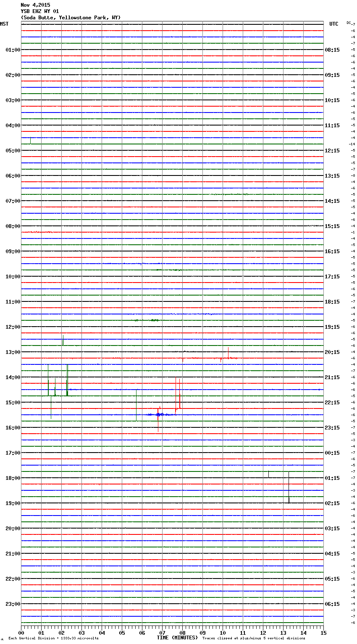The width and height of the screenshot is (357, 644).
Task: Select the '23:00' MST time label
Action: click(13, 604)
